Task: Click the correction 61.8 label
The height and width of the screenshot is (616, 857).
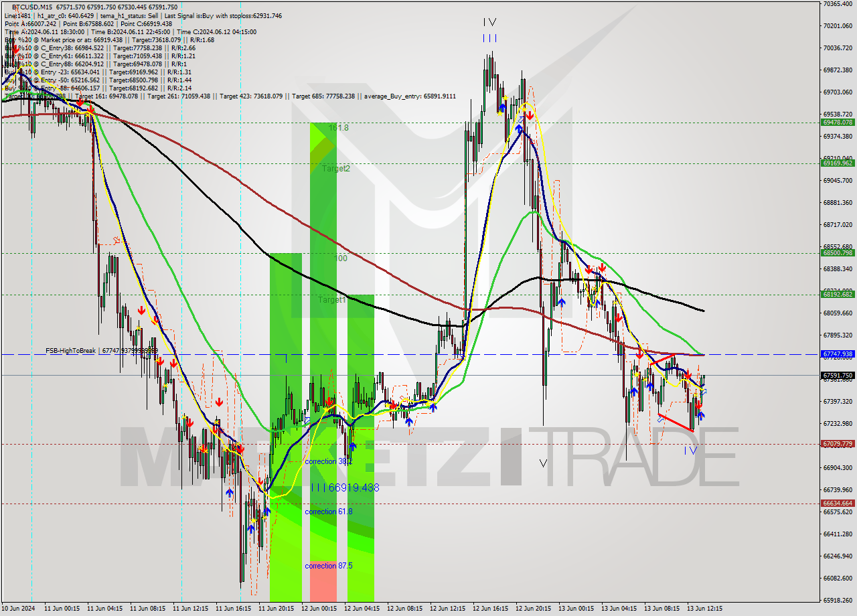Action: (328, 512)
